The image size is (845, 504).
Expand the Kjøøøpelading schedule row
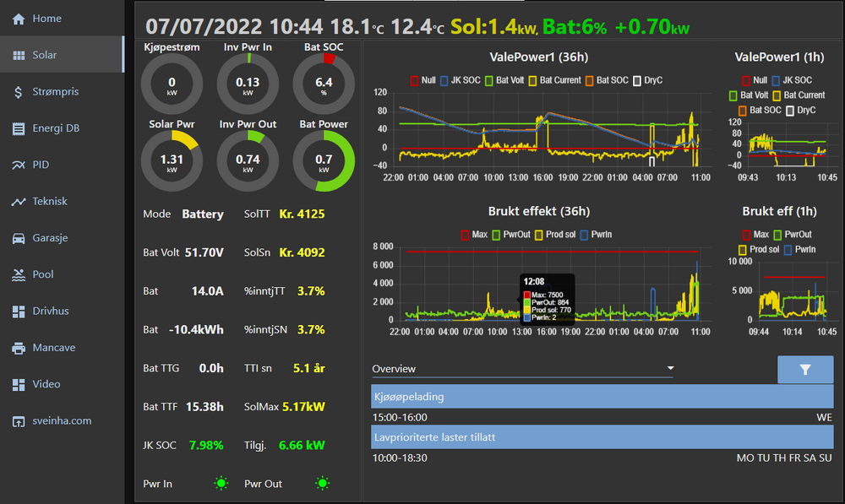(x=602, y=397)
